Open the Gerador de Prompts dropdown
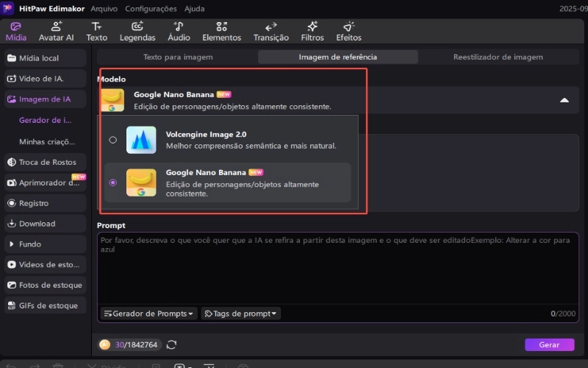Viewport: 588px width, 368px height. tap(148, 314)
